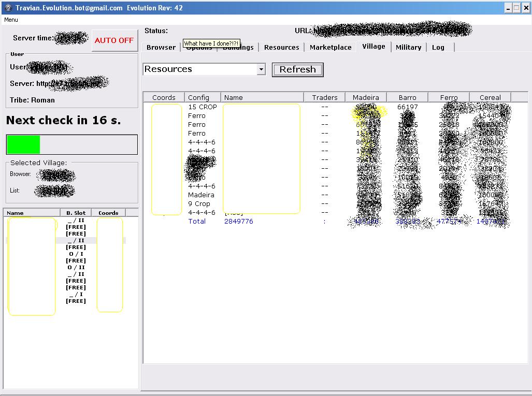Screen dimensions: 532x396
Task: Switch to the Marketplace tab
Action: (x=330, y=47)
